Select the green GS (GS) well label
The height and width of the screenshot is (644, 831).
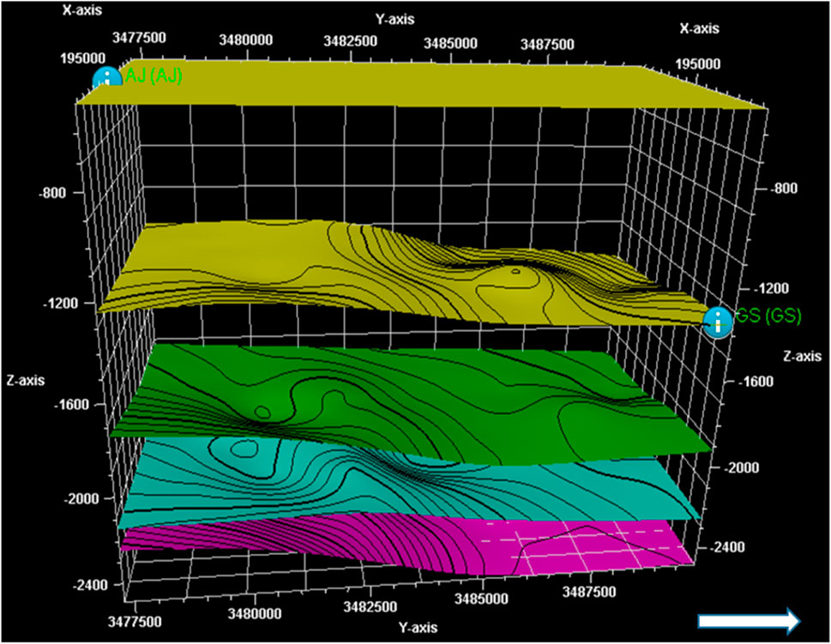pyautogui.click(x=768, y=316)
